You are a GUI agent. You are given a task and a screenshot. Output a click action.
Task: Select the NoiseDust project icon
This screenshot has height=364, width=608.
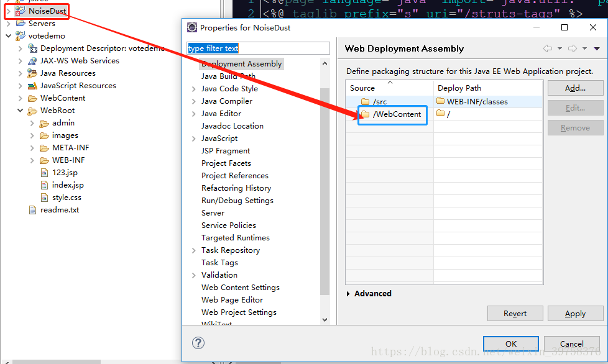point(20,11)
